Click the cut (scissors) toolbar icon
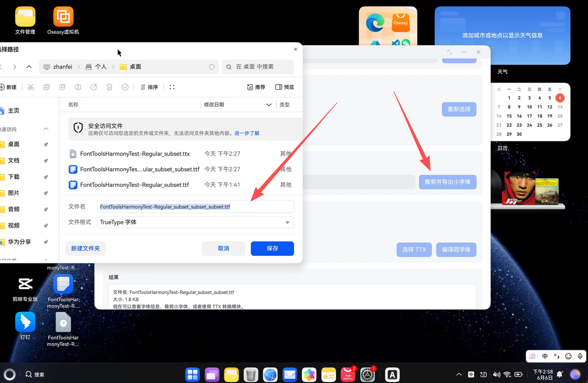The height and width of the screenshot is (383, 588). pos(31,87)
